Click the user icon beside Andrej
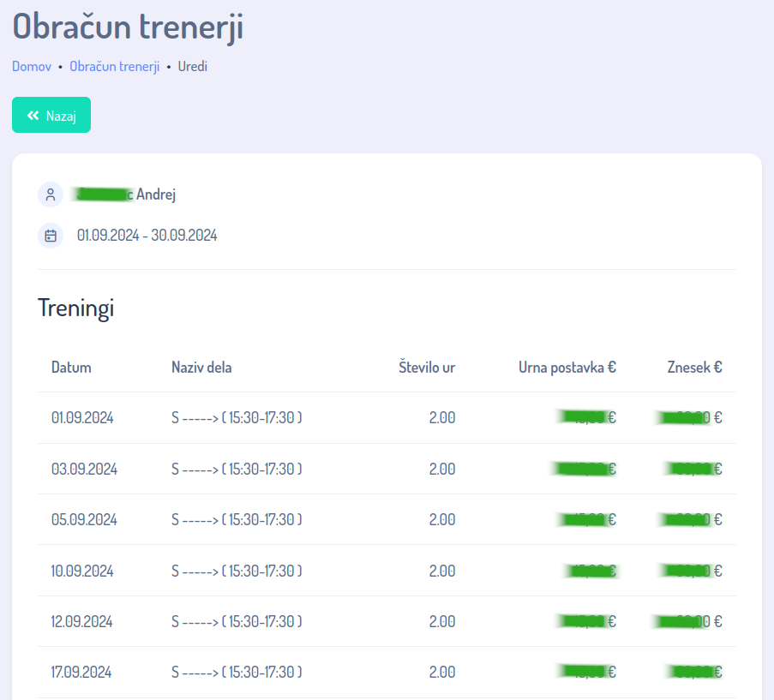 pyautogui.click(x=51, y=194)
